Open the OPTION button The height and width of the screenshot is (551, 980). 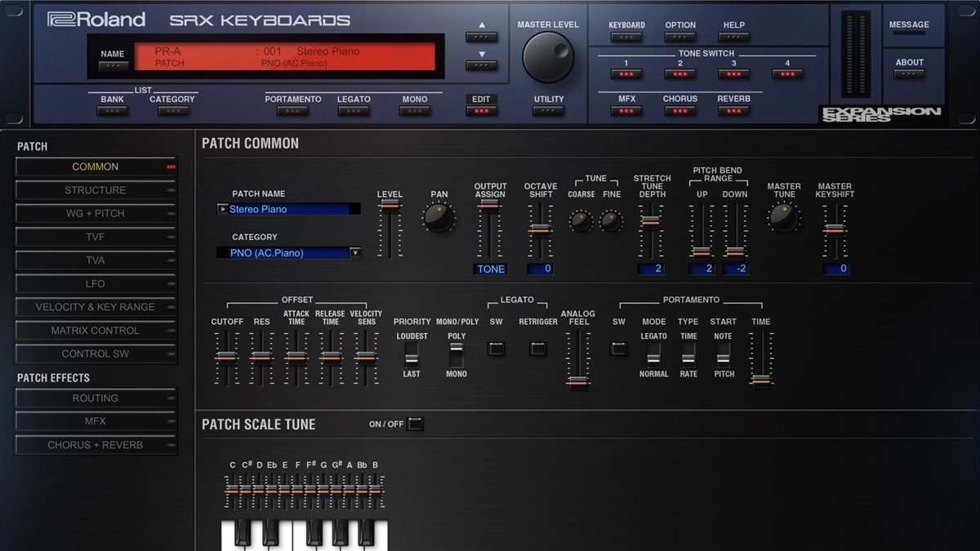point(680,38)
